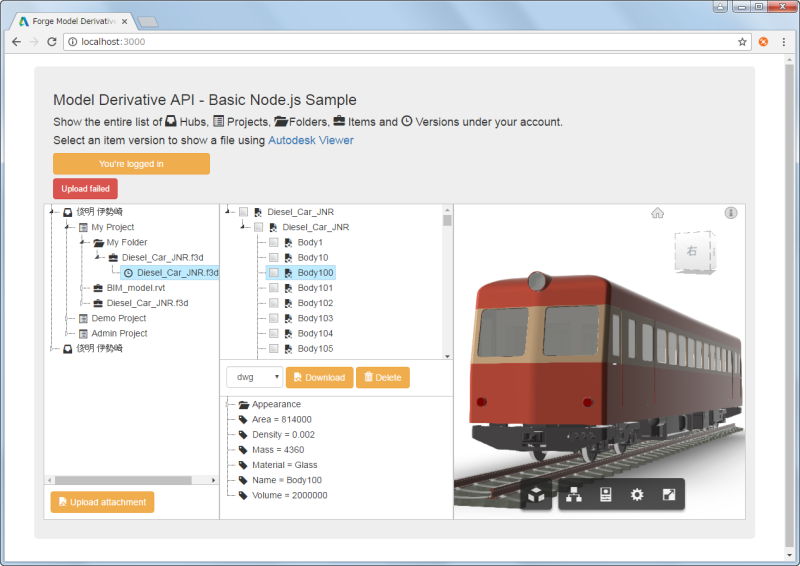This screenshot has width=800, height=566.
Task: Check the nested Diesel_Car_JNR checkbox
Action: pyautogui.click(x=259, y=227)
